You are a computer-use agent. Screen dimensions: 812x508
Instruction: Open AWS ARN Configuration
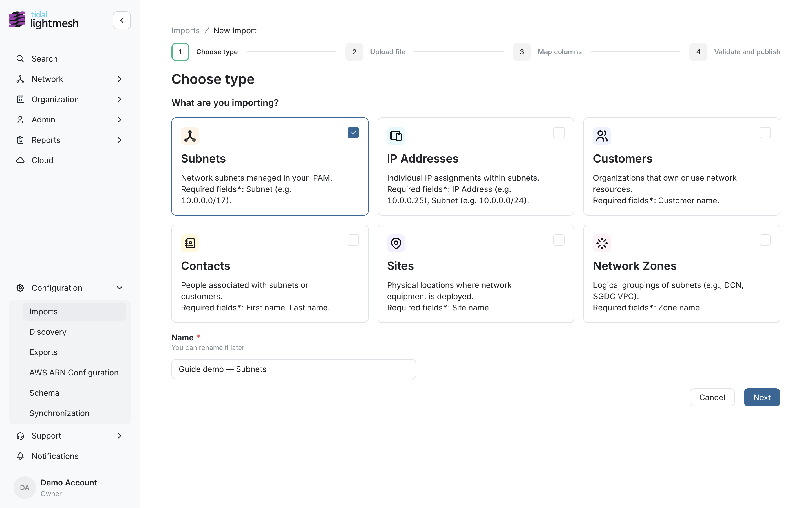click(74, 373)
